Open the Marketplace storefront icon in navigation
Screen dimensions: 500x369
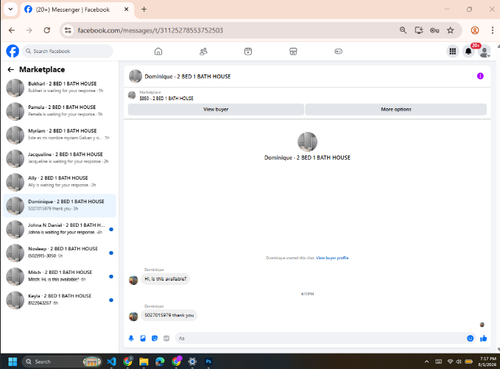pos(293,51)
